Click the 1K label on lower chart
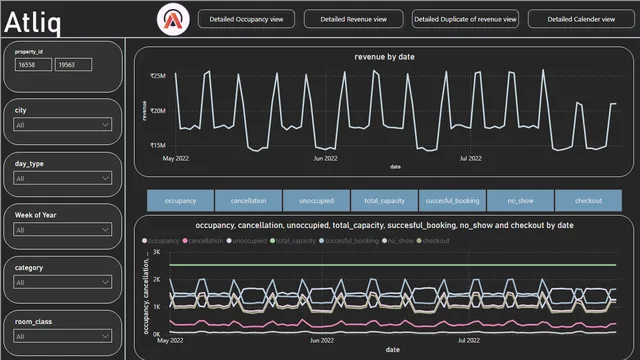The width and height of the screenshot is (640, 360). point(156,307)
